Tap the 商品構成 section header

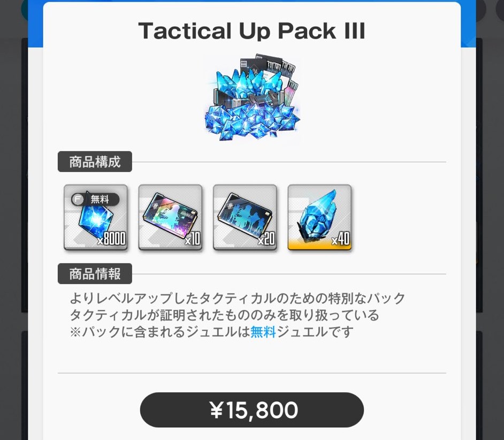tap(95, 162)
